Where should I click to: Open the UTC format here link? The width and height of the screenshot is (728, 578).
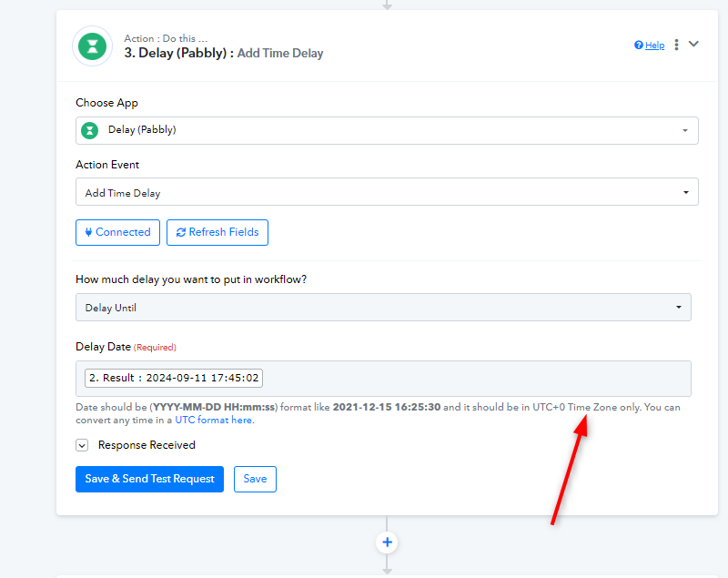[x=215, y=421]
